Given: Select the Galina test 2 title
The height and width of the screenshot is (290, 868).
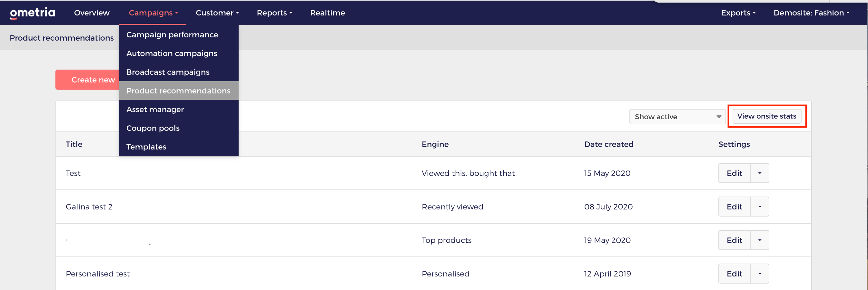Looking at the screenshot, I should (x=89, y=207).
